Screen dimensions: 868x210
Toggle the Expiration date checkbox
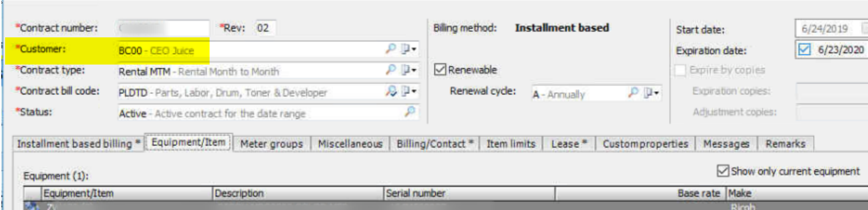click(x=804, y=50)
